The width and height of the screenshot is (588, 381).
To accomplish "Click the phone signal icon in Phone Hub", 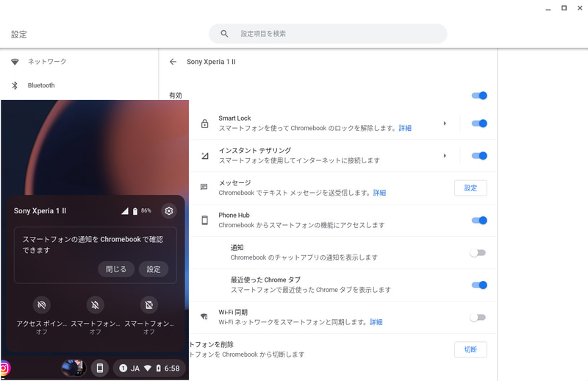I will coord(125,211).
